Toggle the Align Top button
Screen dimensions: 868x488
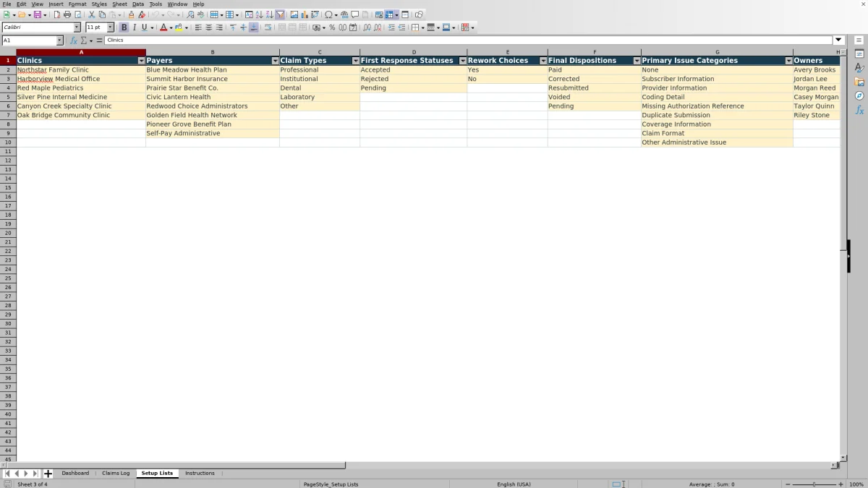coord(233,27)
